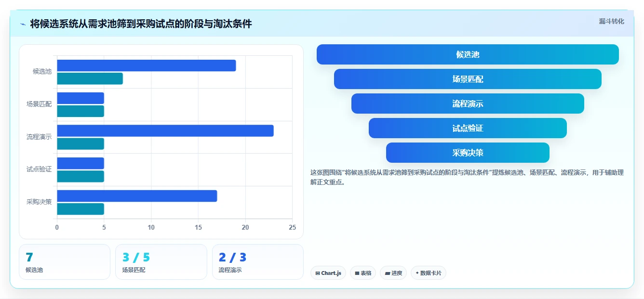Click the x-axis tick 15
644x299 pixels.
[x=198, y=227]
